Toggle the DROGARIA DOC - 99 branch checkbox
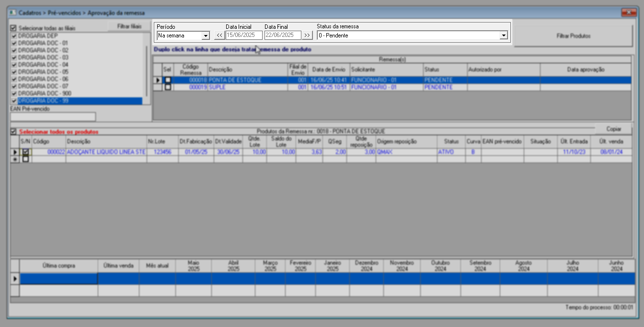The width and height of the screenshot is (644, 327). [14, 101]
